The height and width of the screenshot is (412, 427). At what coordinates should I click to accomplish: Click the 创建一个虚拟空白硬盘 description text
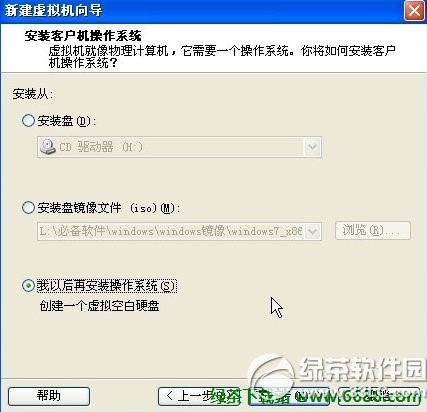click(99, 306)
